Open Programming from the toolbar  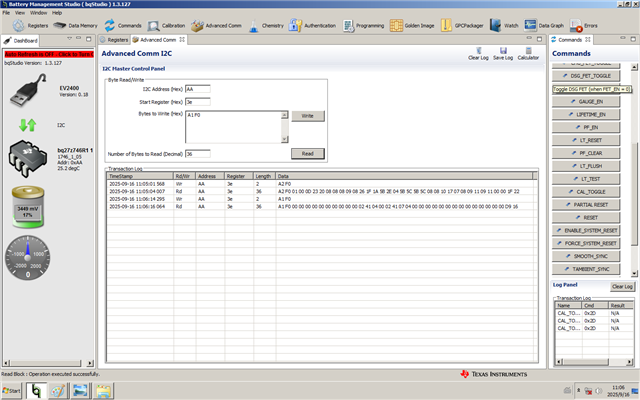[363, 26]
